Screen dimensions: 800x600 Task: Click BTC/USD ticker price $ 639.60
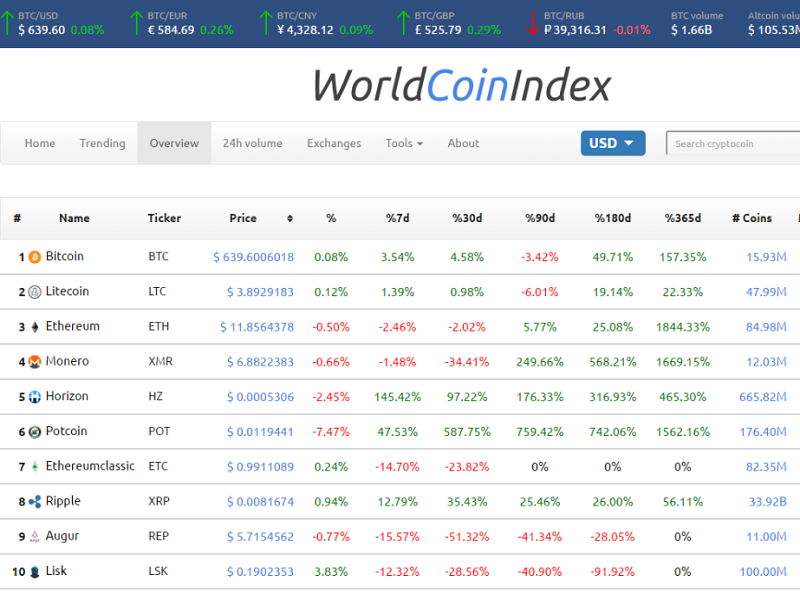coord(41,30)
